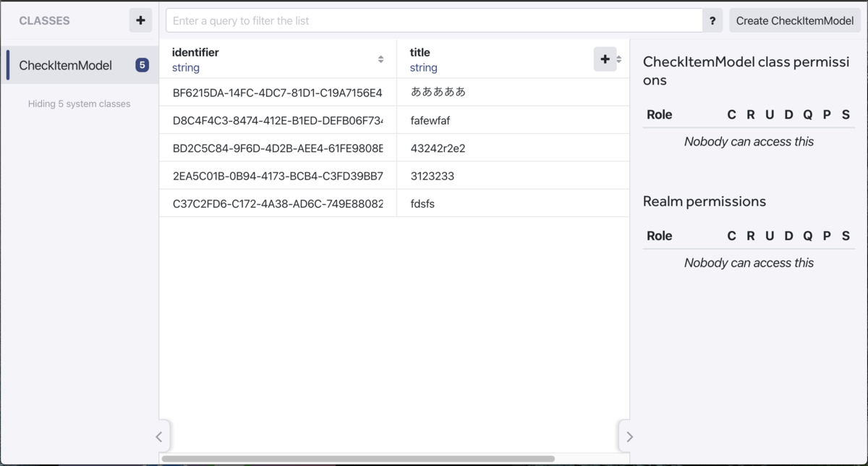Click the object count badge 5

click(x=142, y=65)
